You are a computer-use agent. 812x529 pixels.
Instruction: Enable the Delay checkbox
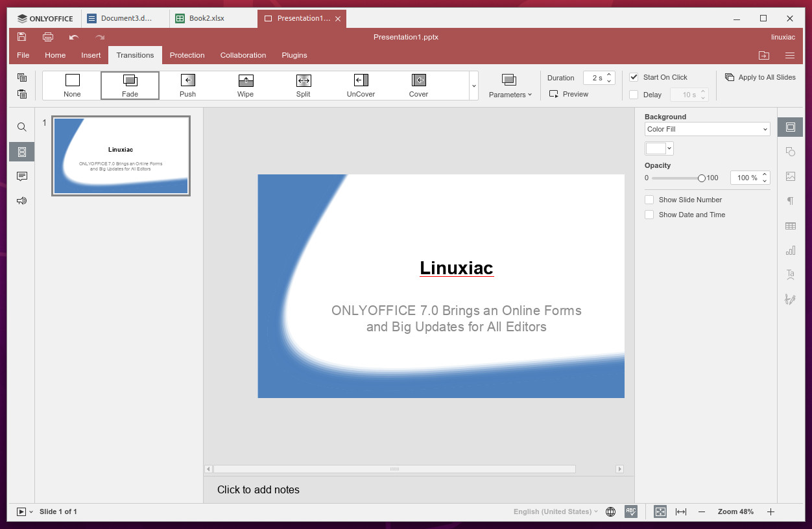634,95
